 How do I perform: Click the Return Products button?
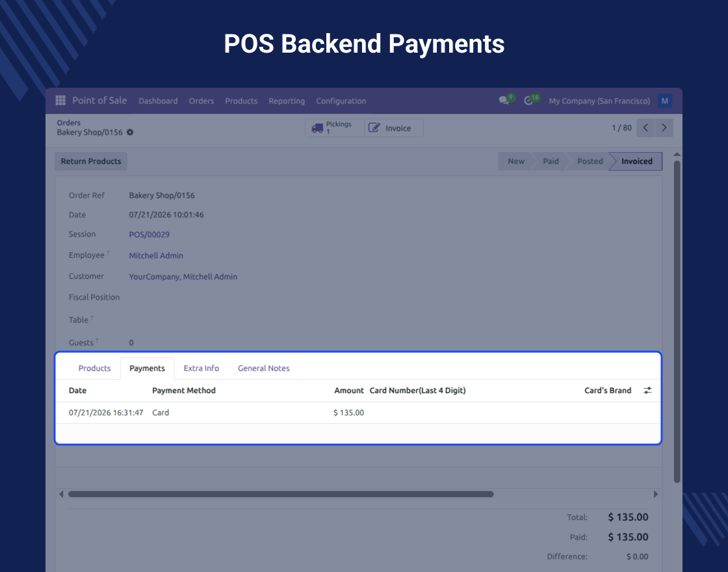91,161
